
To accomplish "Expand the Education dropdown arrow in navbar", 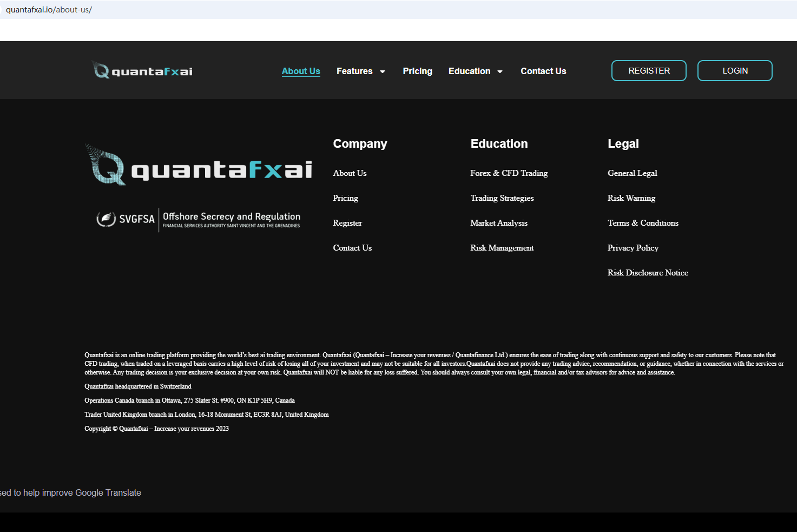I will [x=500, y=71].
